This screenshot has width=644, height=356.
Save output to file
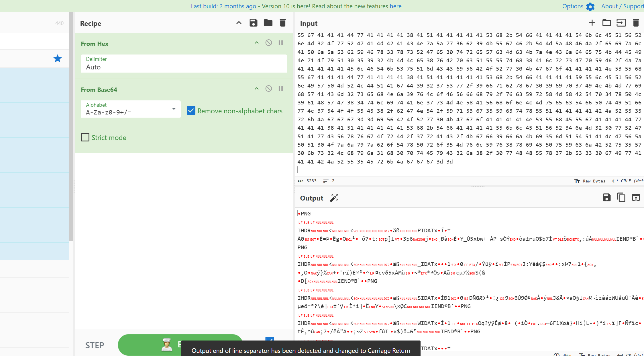coord(606,198)
